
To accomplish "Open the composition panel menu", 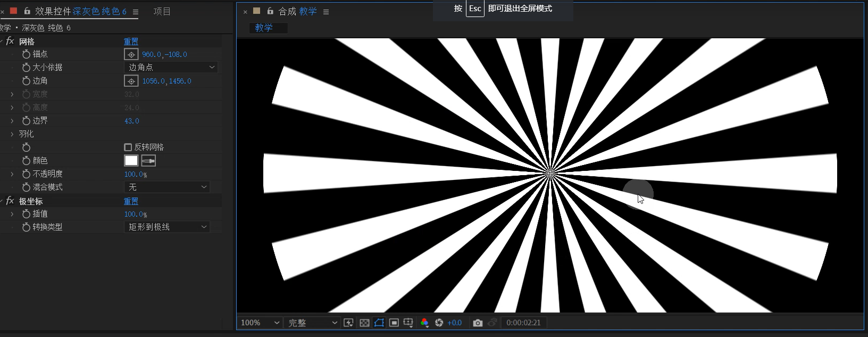I will pos(326,12).
